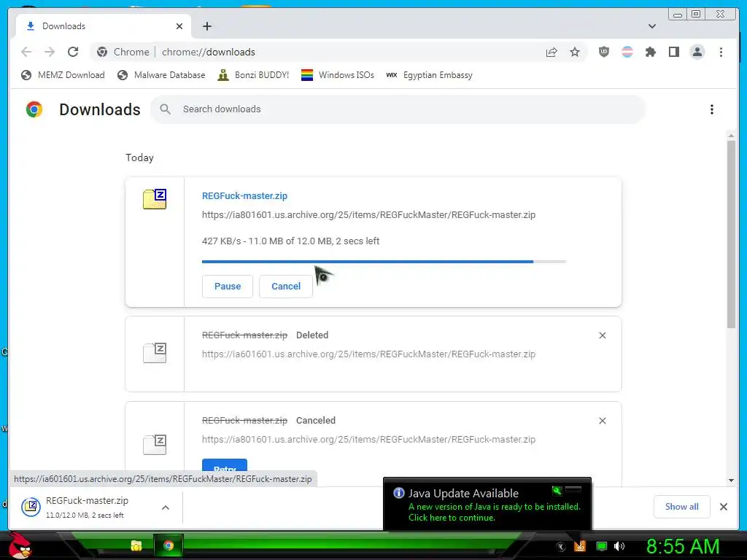Image resolution: width=747 pixels, height=560 pixels.
Task: Open the Malware Database bookmark
Action: pos(161,75)
